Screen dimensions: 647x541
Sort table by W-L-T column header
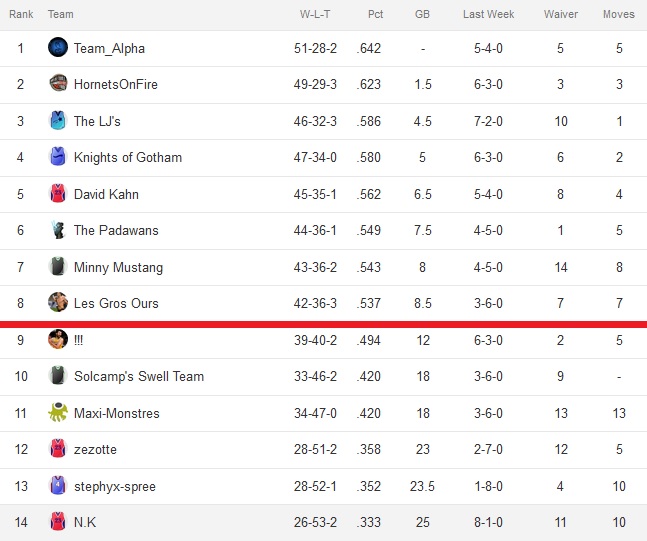[x=315, y=14]
